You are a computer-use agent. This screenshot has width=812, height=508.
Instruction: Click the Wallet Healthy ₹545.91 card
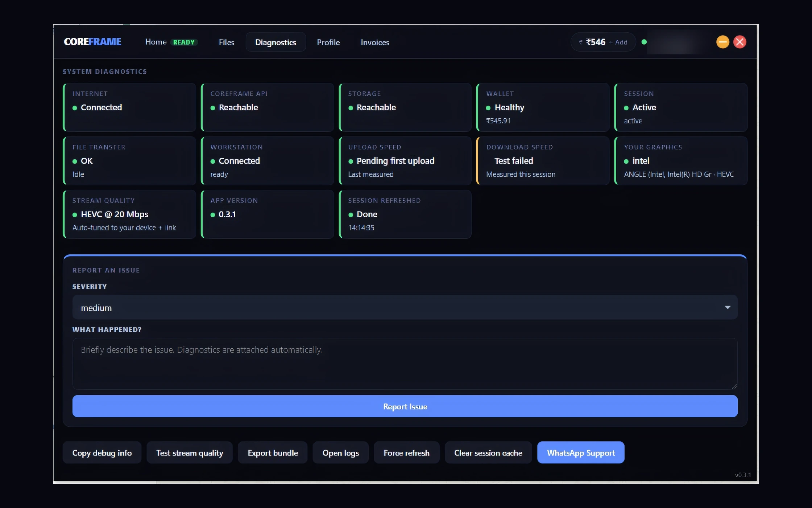coord(543,107)
